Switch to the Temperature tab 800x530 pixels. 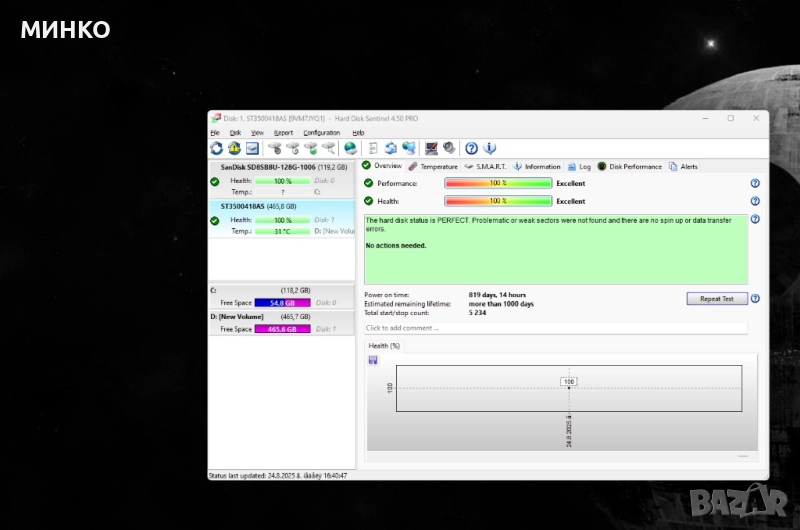pos(438,167)
